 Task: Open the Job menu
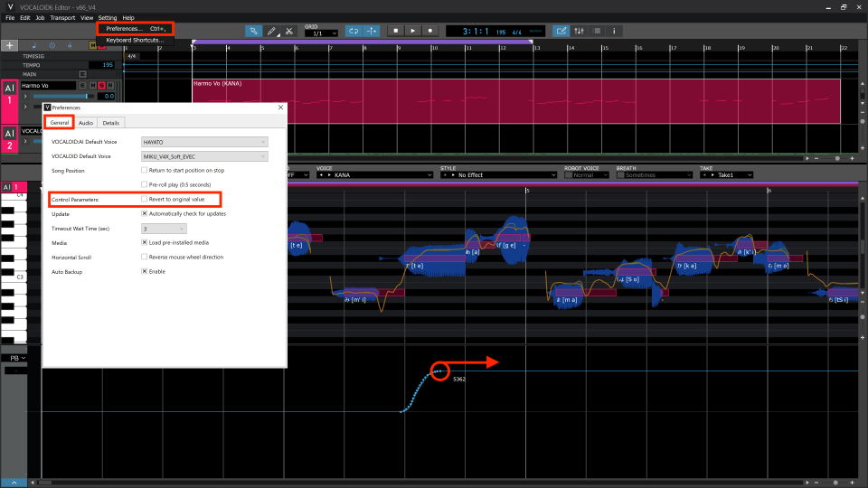[x=40, y=18]
